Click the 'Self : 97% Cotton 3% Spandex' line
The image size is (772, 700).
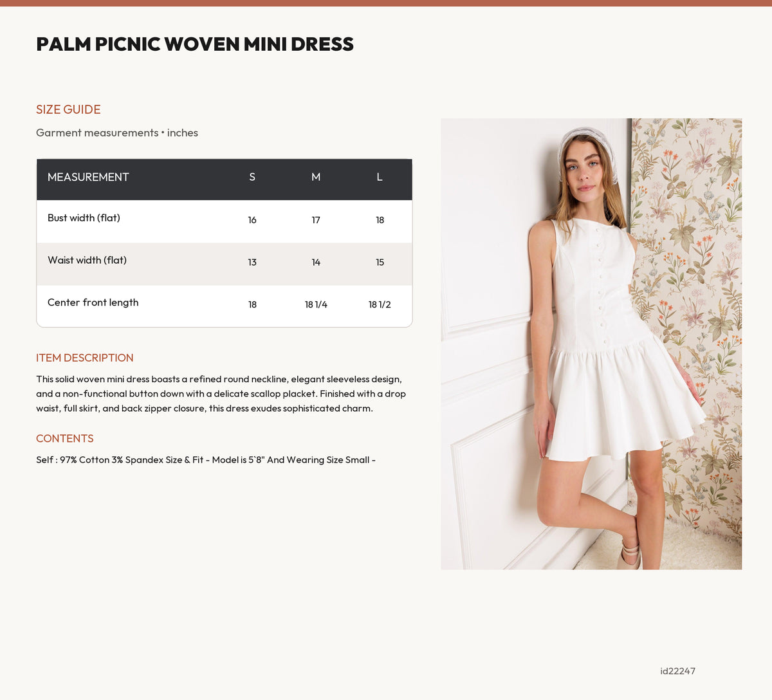coord(206,460)
